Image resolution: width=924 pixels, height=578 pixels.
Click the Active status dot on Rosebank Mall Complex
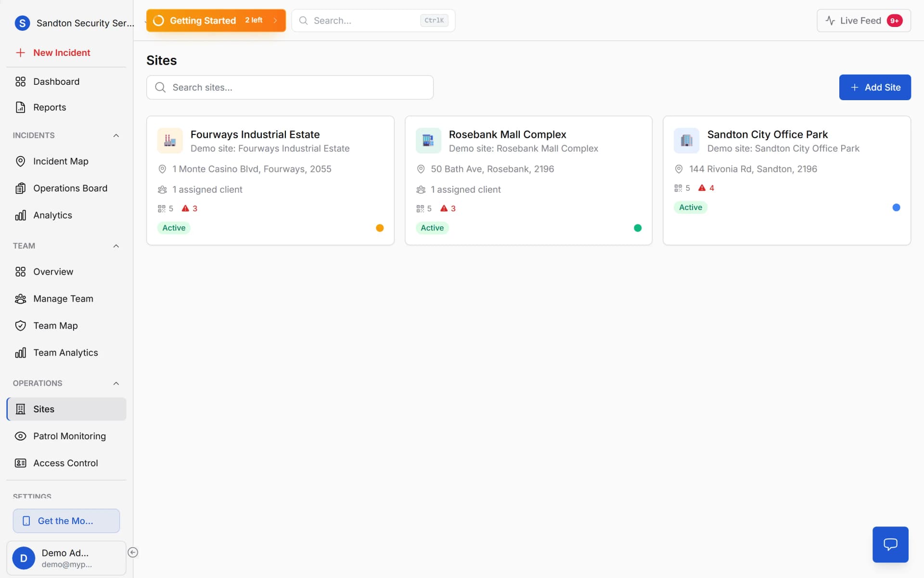tap(637, 227)
